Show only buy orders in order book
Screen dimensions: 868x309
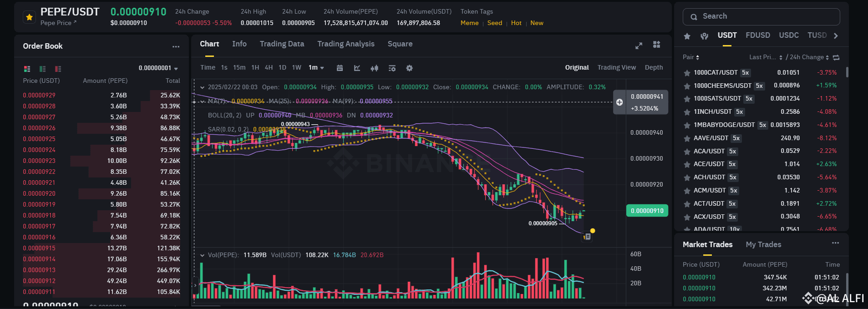click(x=43, y=69)
